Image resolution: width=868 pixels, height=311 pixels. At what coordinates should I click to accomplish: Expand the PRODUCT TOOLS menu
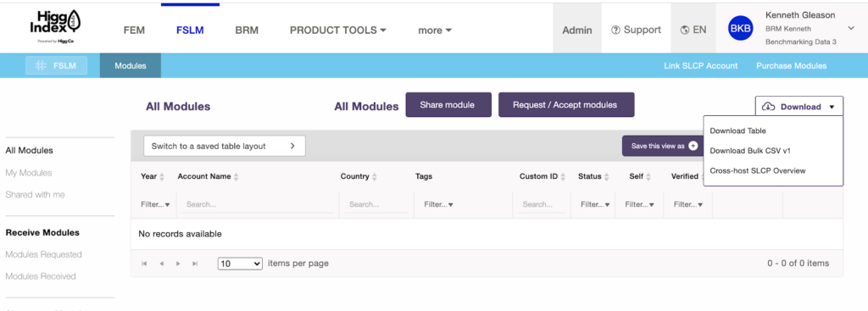click(337, 31)
